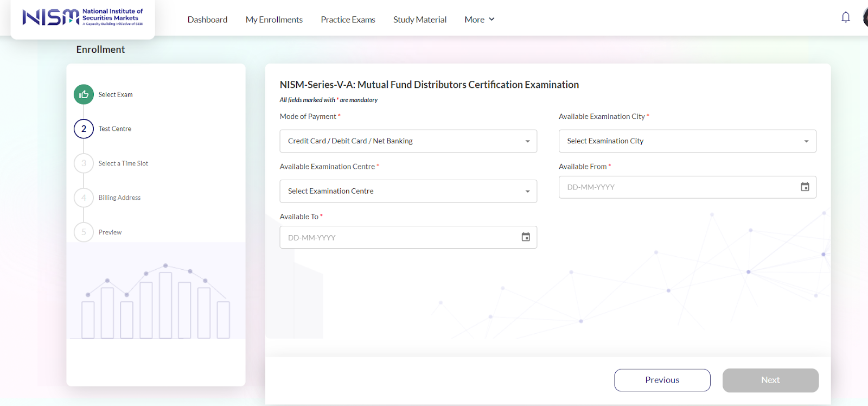Screen dimensions: 868x406
Task: Click the Available To date field
Action: [408, 237]
